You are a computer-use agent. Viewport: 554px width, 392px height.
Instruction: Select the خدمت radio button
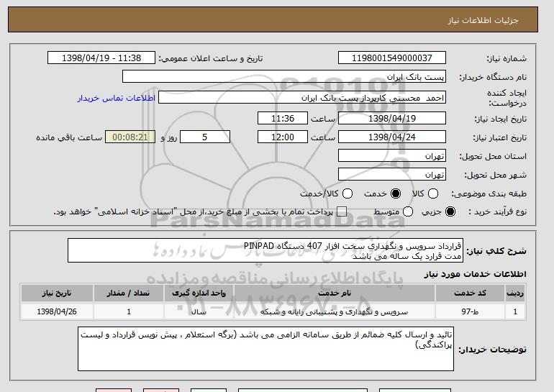click(x=396, y=193)
